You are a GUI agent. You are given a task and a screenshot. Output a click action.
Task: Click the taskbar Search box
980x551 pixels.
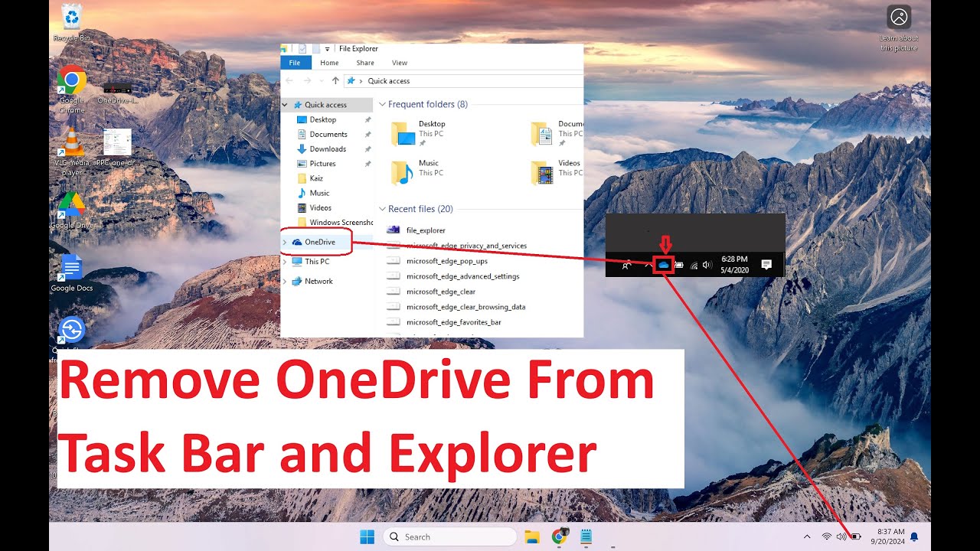(449, 536)
